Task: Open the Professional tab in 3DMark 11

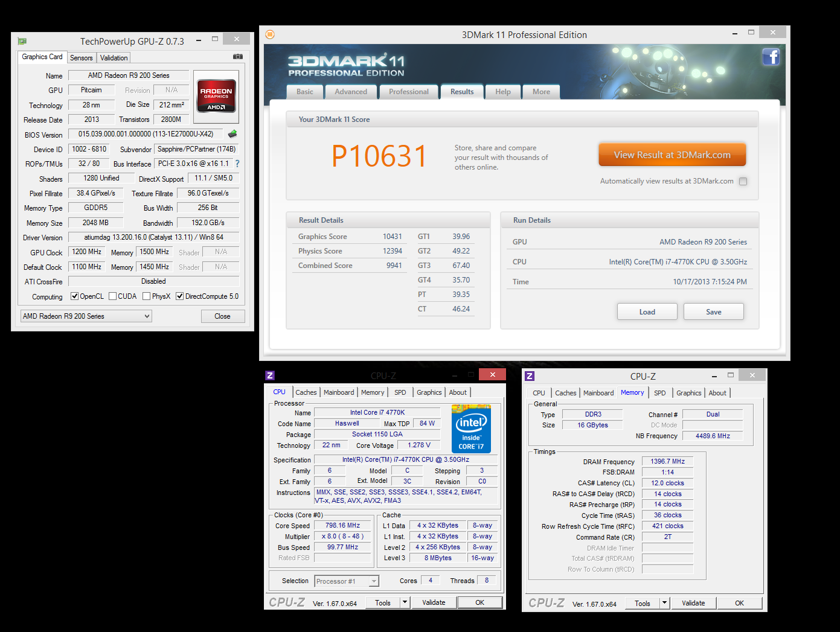Action: (x=409, y=92)
